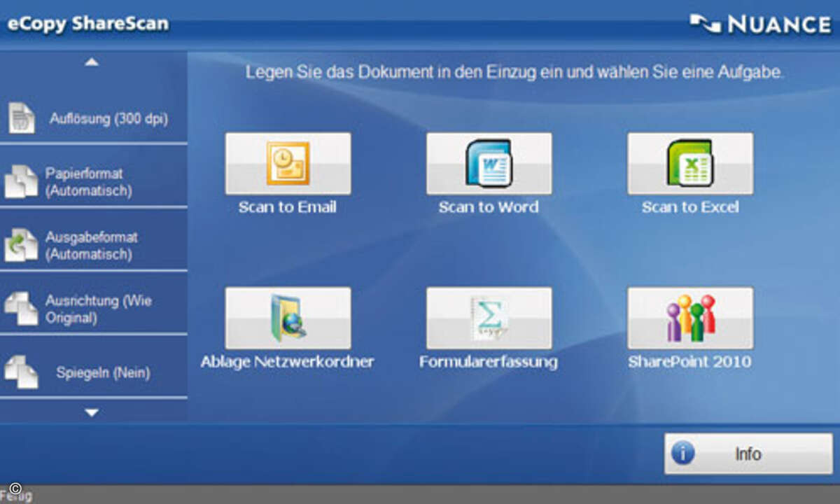
Task: Click the SharePoint 2010 label
Action: coord(690,362)
